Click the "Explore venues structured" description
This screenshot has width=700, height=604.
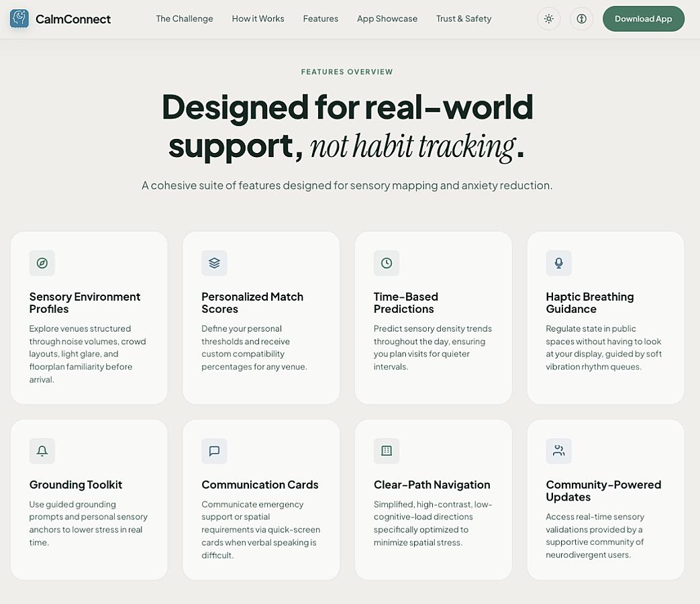point(87,354)
